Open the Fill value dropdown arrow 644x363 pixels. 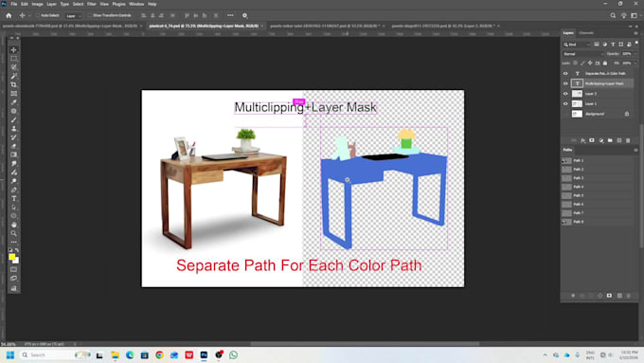click(635, 64)
